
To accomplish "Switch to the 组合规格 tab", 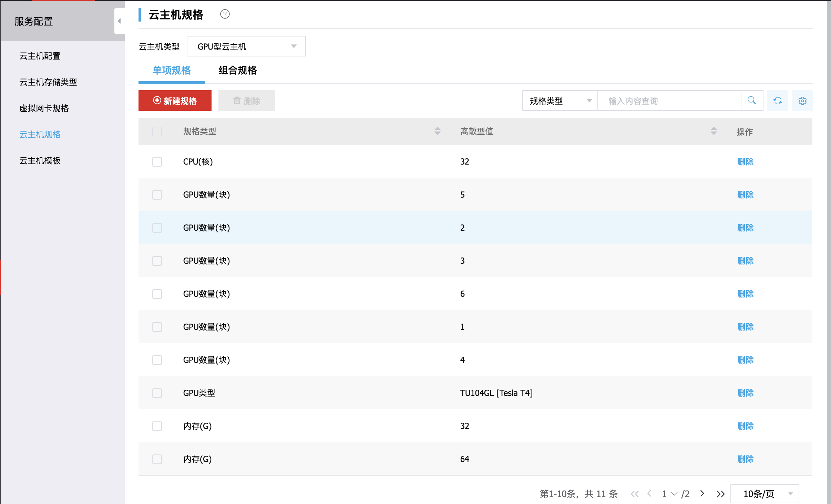I will (237, 70).
